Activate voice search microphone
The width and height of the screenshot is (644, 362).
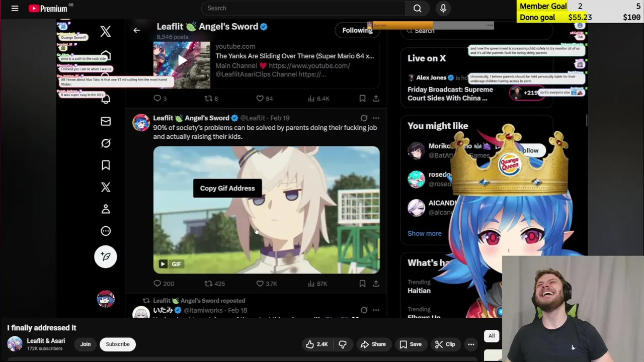coord(443,8)
